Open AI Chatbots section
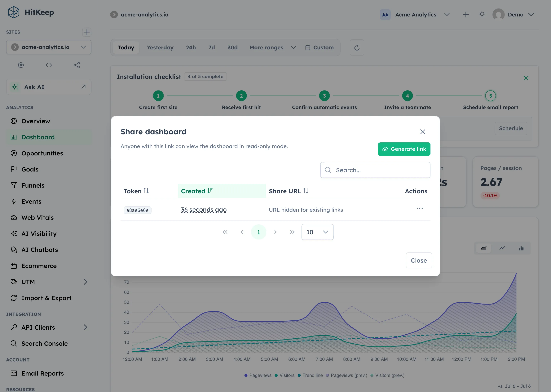The image size is (551, 392). click(49, 250)
